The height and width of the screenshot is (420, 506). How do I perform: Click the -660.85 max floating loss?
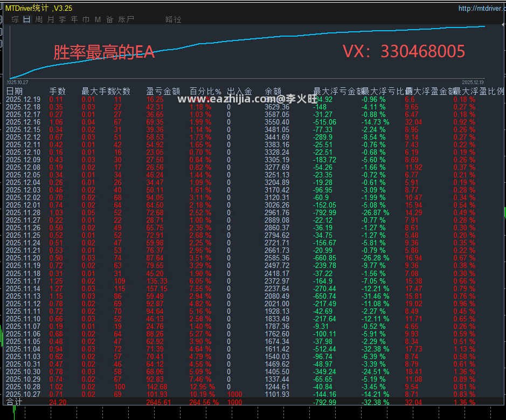(x=324, y=258)
